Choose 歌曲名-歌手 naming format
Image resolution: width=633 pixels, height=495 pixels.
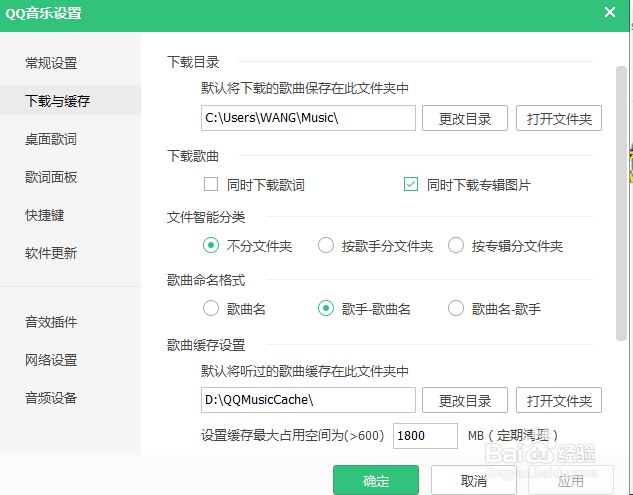coord(456,308)
